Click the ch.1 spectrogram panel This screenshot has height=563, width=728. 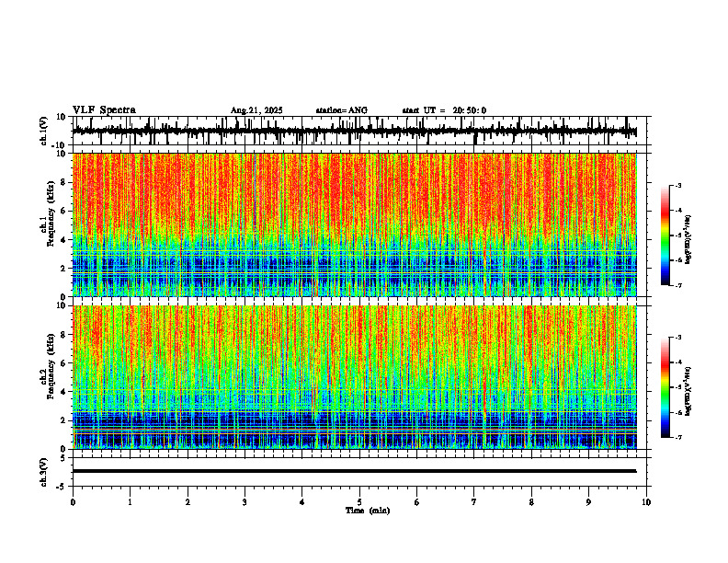coord(354,224)
